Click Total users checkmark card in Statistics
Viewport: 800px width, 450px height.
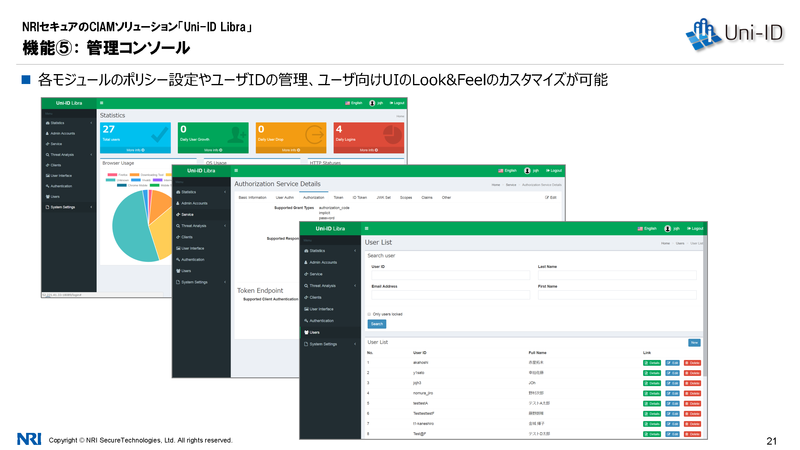135,137
